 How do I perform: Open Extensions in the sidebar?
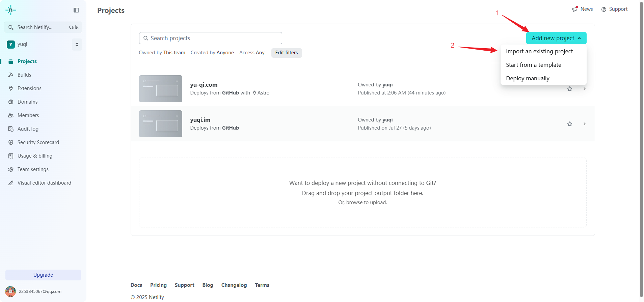(x=29, y=88)
